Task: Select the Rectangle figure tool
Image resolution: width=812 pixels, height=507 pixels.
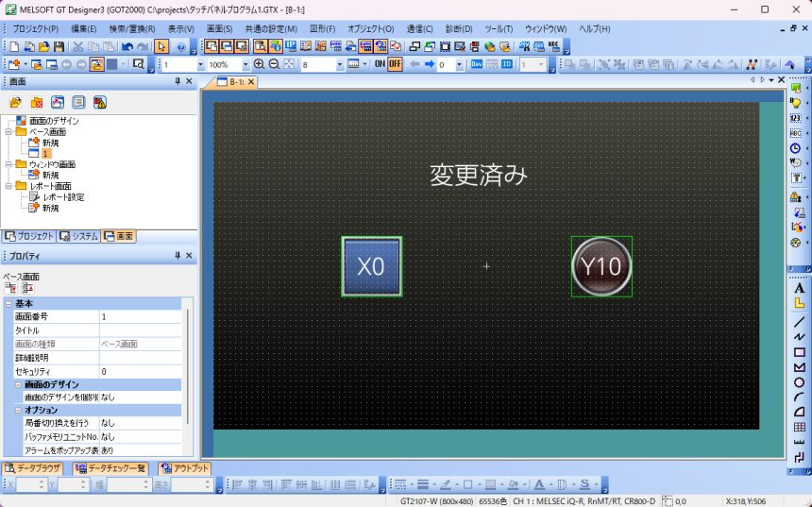Action: pyautogui.click(x=799, y=352)
